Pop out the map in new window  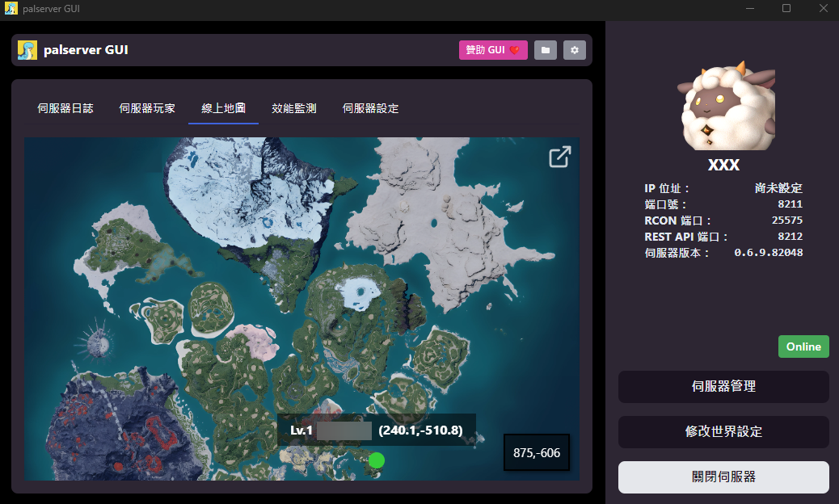pos(560,157)
